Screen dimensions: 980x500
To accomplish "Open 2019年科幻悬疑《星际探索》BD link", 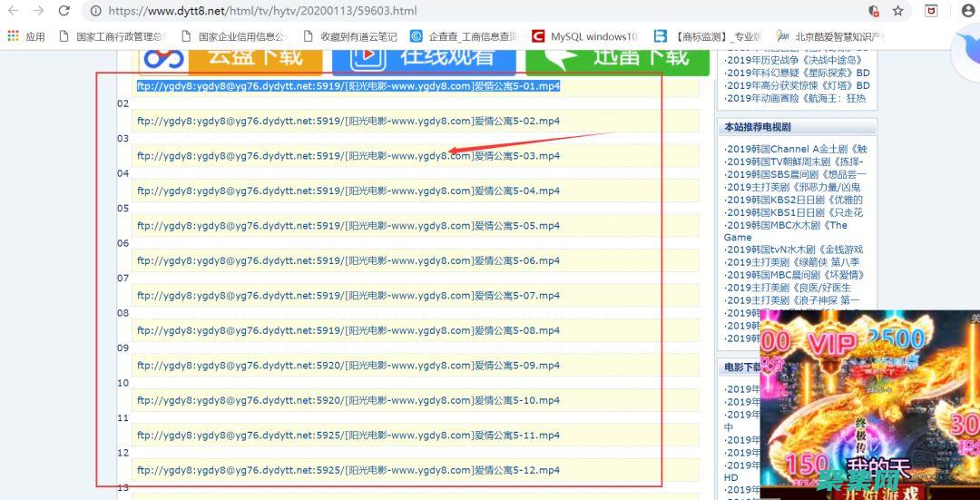I will (x=799, y=74).
